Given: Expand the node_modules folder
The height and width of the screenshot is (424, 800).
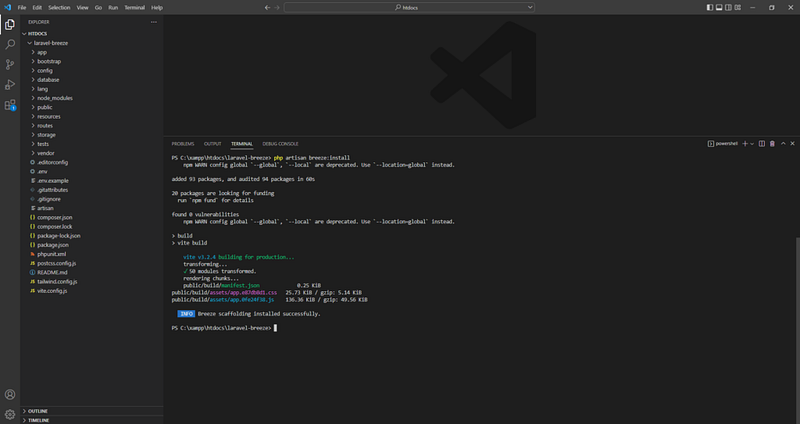Looking at the screenshot, I should (92, 98).
